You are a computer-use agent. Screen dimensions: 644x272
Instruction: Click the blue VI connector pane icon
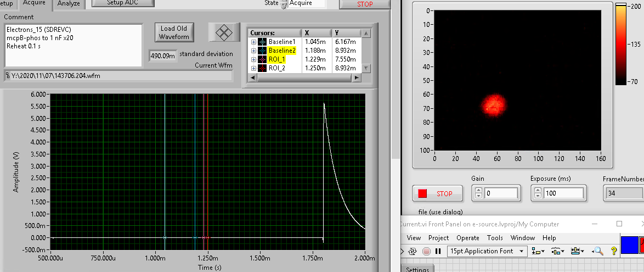(x=629, y=245)
